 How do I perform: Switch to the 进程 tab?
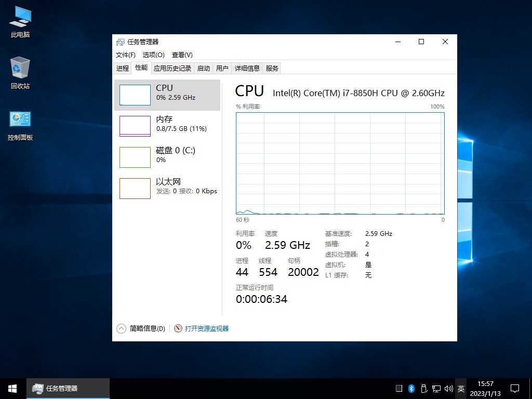tap(123, 68)
